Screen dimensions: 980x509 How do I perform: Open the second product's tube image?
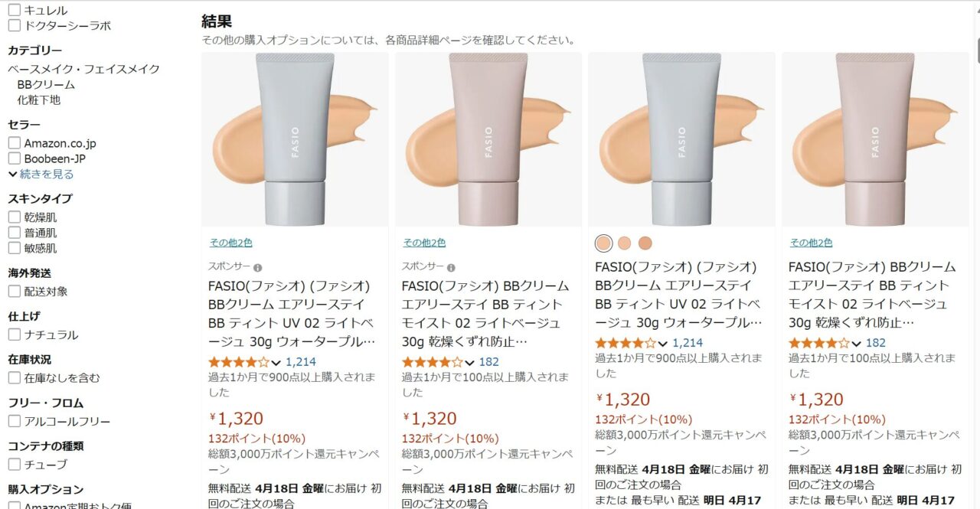(x=488, y=139)
